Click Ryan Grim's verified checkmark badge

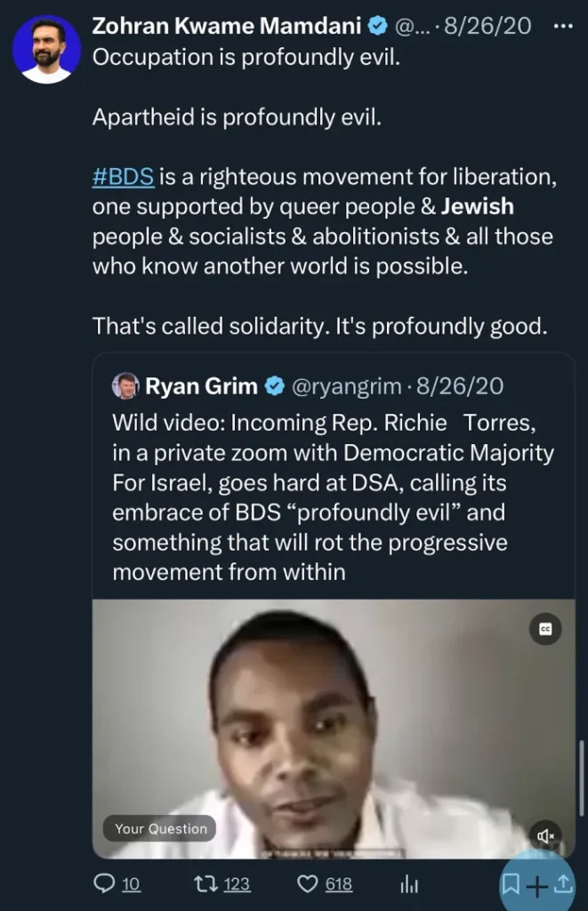tap(275, 386)
